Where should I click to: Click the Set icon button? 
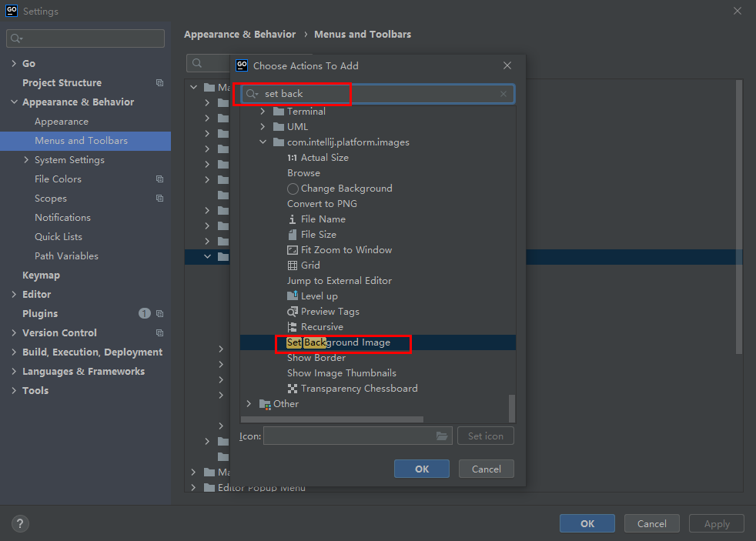[486, 436]
